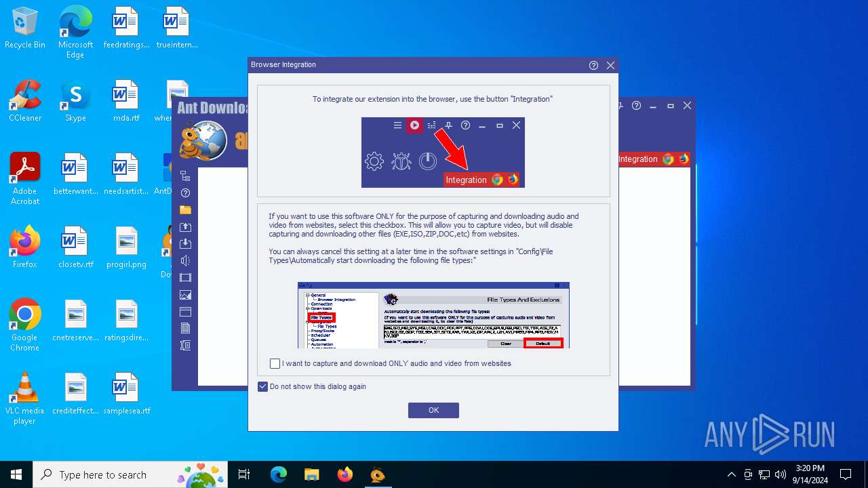
Task: Select the cnetreserve image file on the desktop
Action: point(75,321)
